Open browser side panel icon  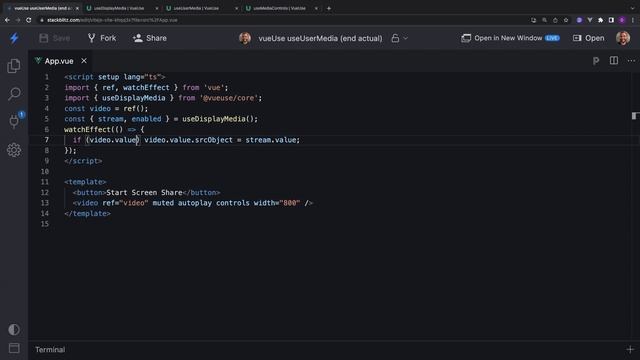611,20
